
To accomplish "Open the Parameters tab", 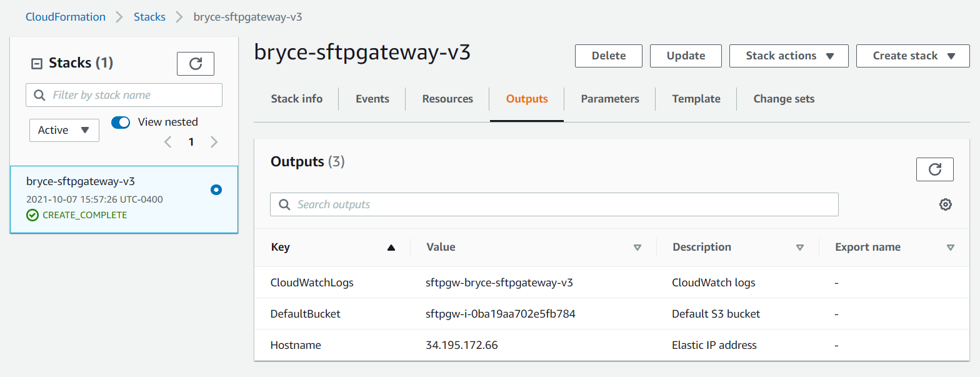I will click(x=610, y=99).
